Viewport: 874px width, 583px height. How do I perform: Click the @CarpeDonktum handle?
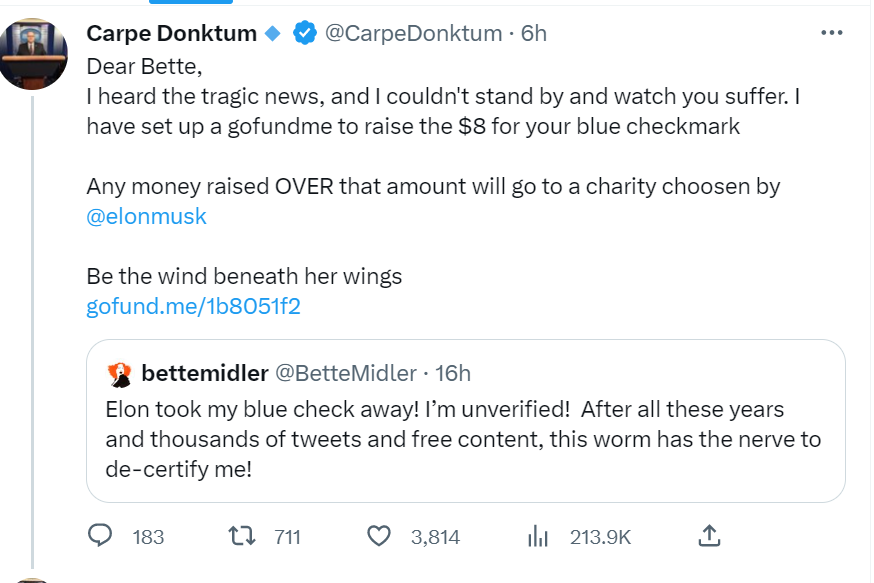pos(413,33)
